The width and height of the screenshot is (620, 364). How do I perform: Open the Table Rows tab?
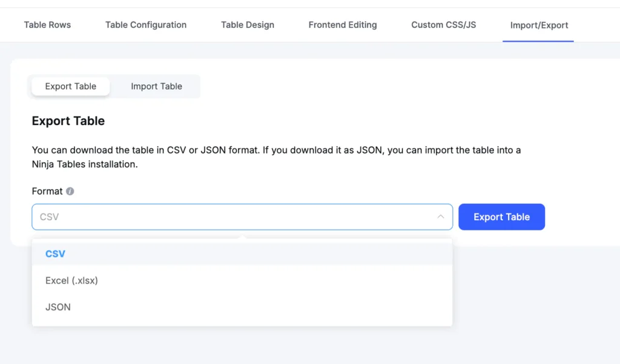[47, 25]
